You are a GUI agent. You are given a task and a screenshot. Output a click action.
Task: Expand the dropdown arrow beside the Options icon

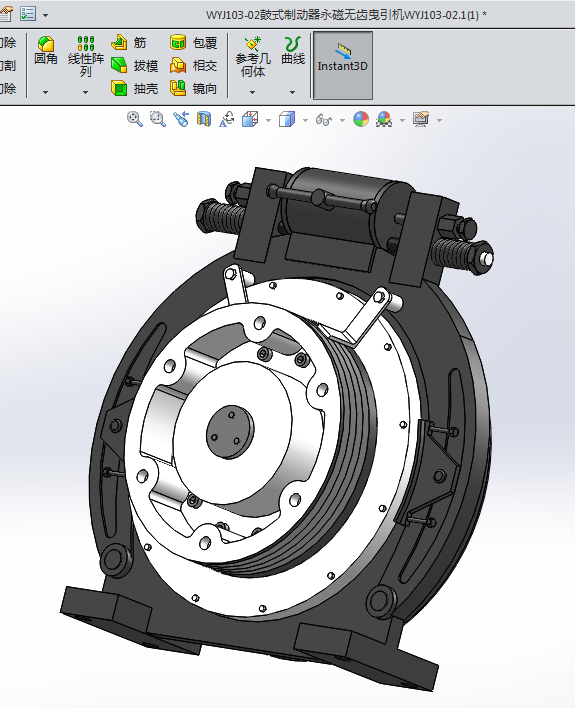pyautogui.click(x=45, y=15)
